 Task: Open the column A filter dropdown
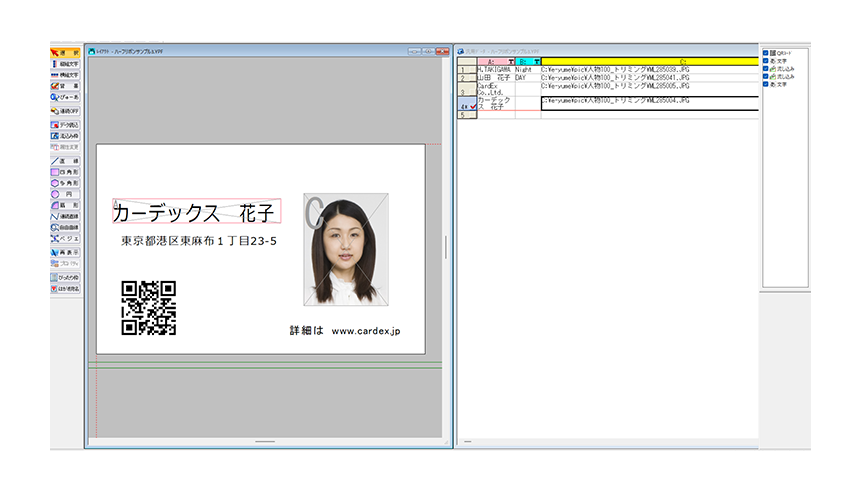tap(509, 62)
